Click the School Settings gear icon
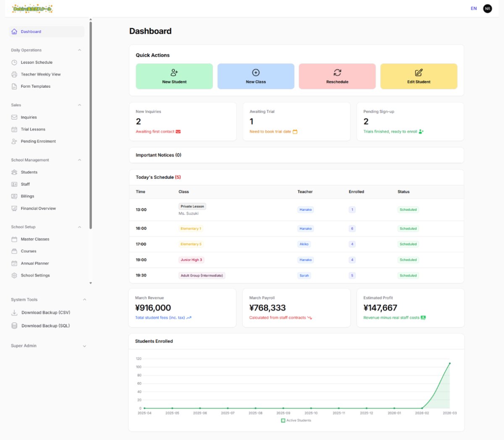The height and width of the screenshot is (440, 504). pos(14,275)
